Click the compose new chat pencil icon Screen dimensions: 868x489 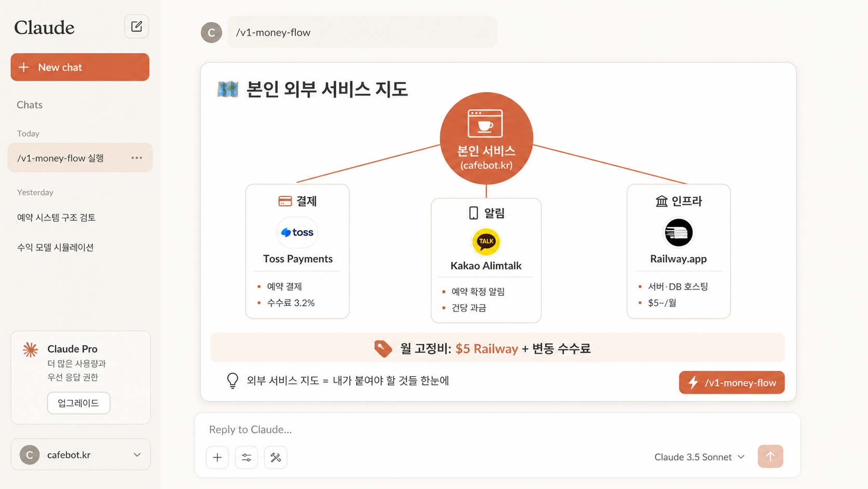(137, 27)
